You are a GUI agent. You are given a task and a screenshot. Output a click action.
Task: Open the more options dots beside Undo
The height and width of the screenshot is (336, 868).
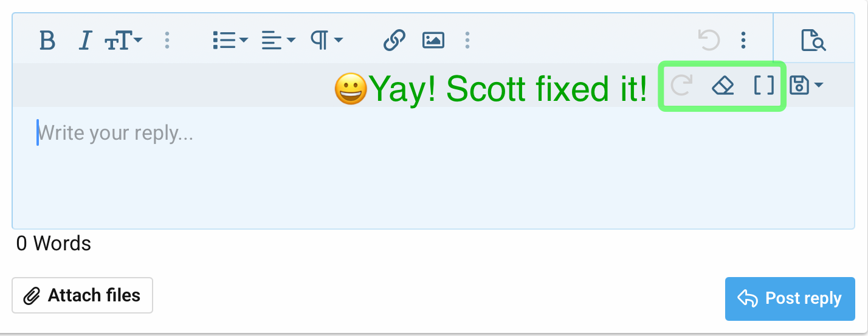pos(743,41)
